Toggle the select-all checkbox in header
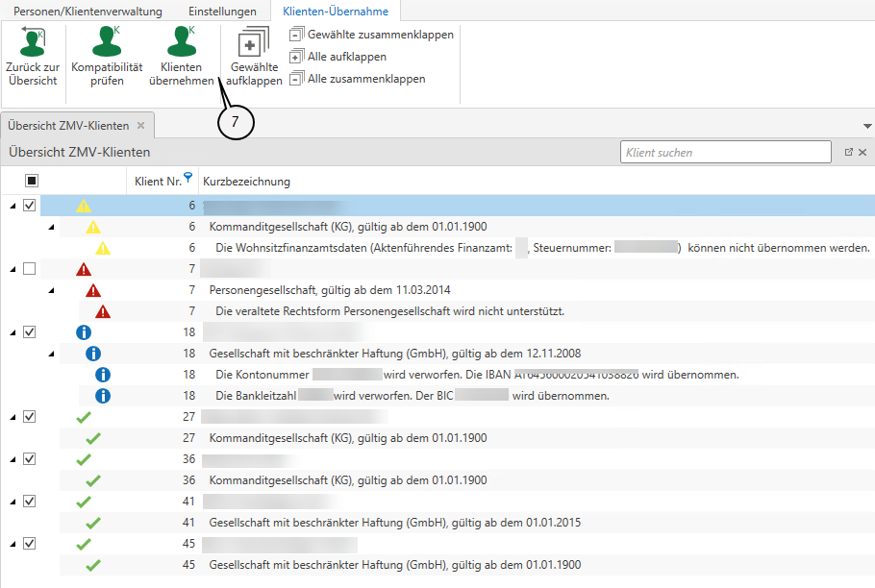 coord(32,181)
